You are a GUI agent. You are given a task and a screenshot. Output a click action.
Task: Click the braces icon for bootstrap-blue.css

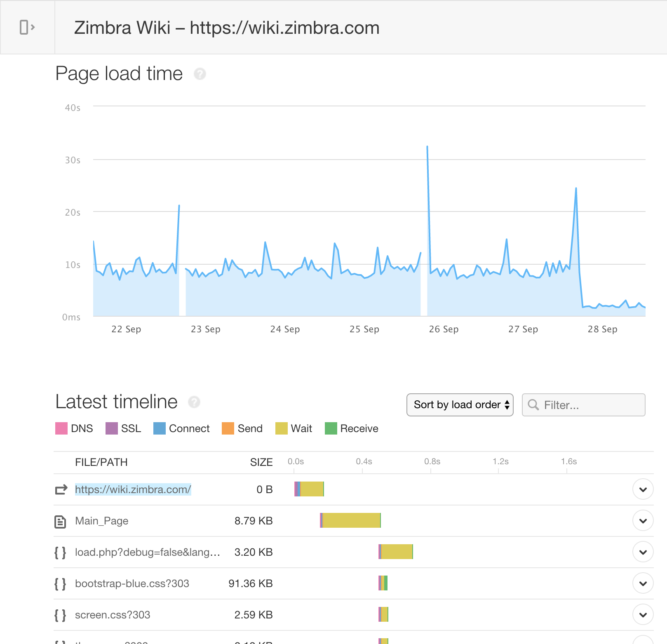point(60,584)
